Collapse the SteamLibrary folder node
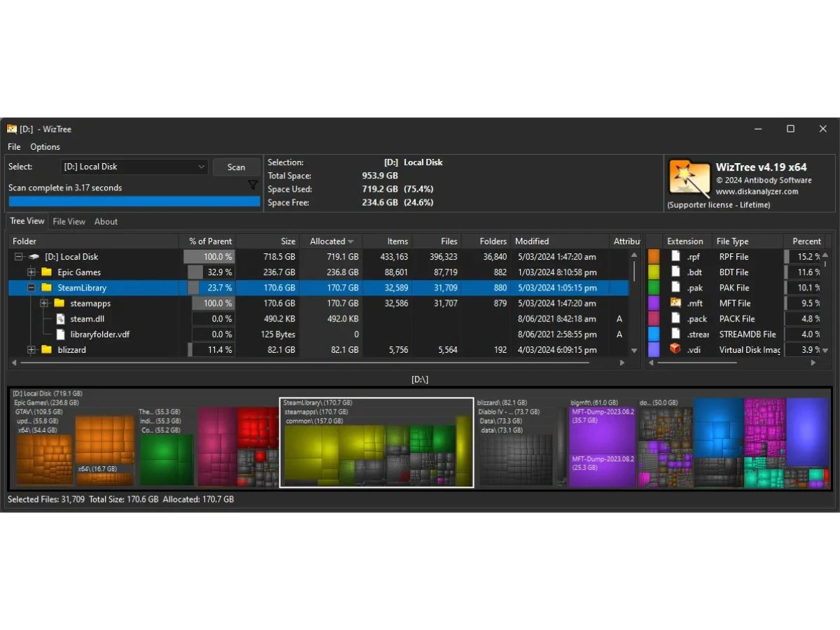The width and height of the screenshot is (840, 630). (31, 288)
